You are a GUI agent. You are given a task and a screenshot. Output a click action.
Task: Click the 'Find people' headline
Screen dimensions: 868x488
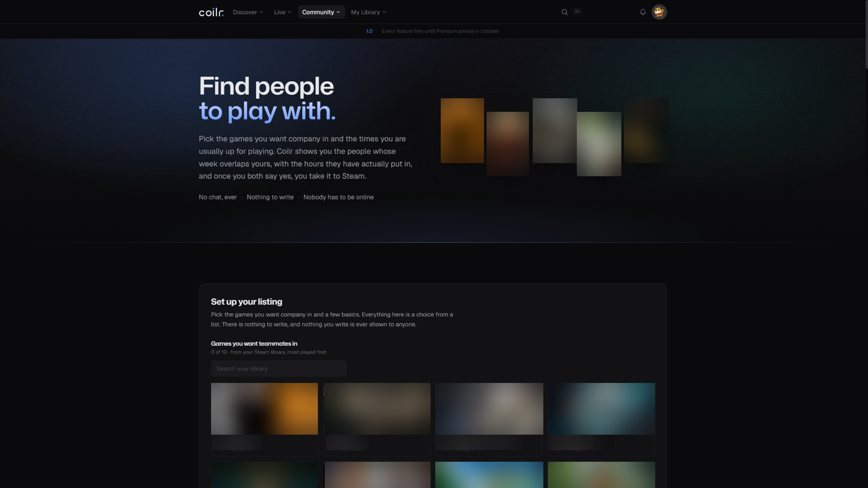266,86
